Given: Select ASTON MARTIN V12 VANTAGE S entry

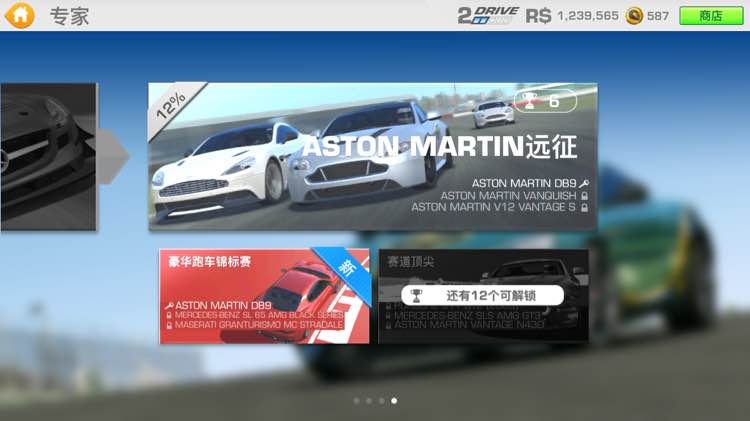Looking at the screenshot, I should [493, 207].
